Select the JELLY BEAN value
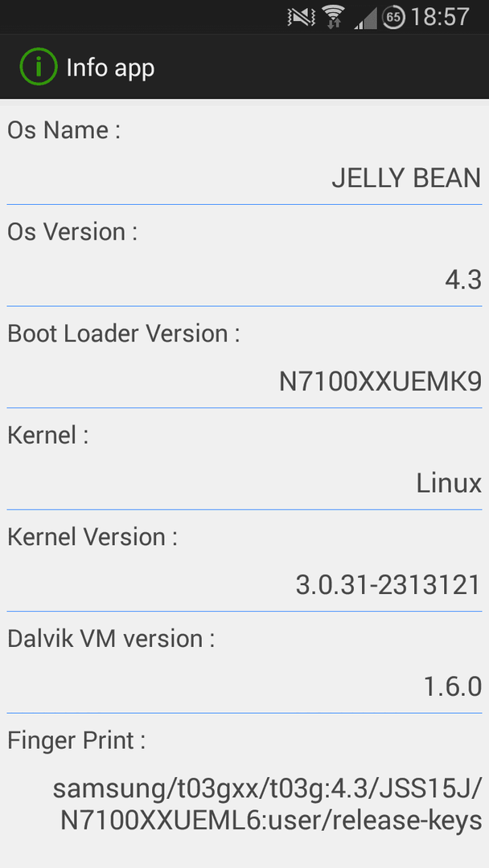The image size is (489, 868). (x=406, y=178)
